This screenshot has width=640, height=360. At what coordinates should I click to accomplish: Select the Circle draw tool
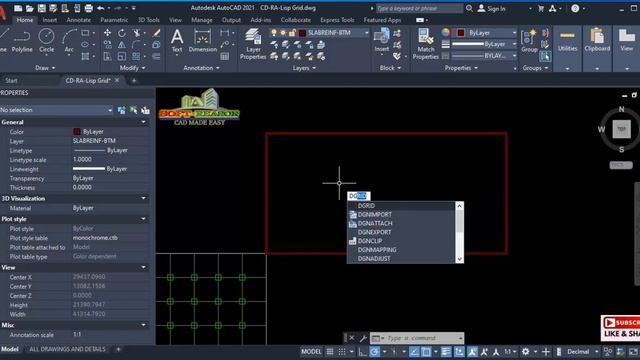(x=47, y=41)
